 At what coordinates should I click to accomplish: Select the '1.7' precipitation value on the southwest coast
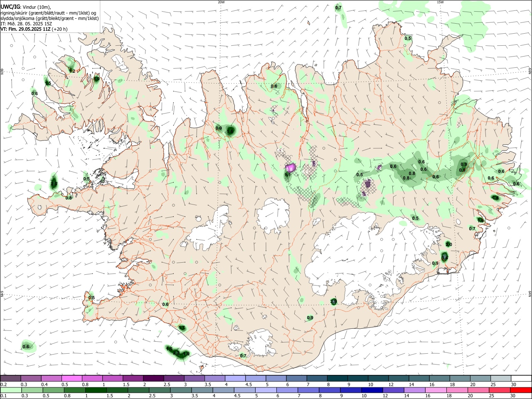tap(182, 328)
